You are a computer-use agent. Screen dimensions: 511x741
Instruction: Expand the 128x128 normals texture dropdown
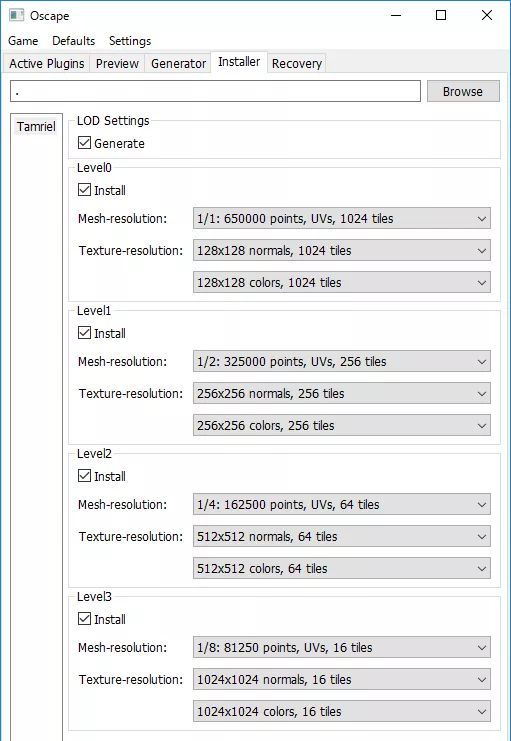pyautogui.click(x=341, y=250)
